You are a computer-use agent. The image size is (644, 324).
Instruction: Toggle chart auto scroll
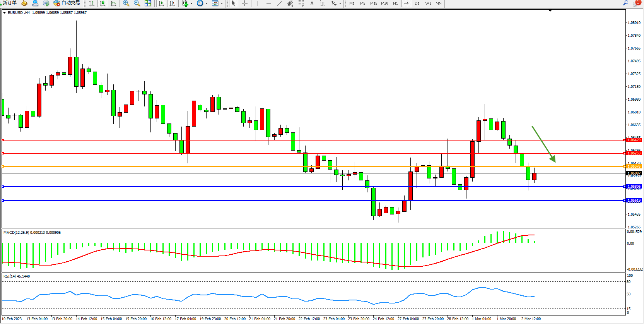(x=161, y=3)
